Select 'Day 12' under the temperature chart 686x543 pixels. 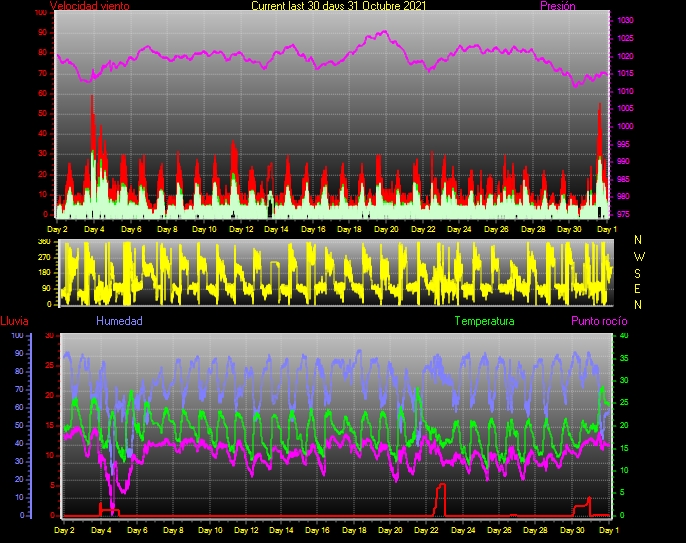coord(246,530)
